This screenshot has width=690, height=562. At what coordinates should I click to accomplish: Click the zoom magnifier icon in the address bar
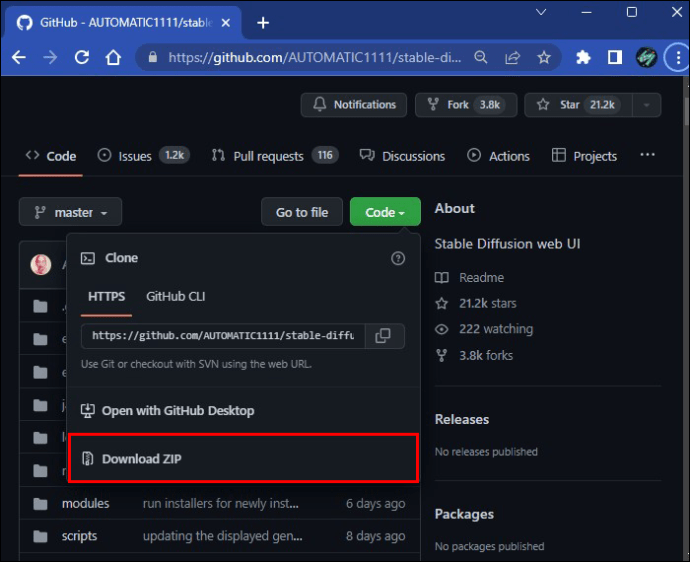tap(481, 57)
